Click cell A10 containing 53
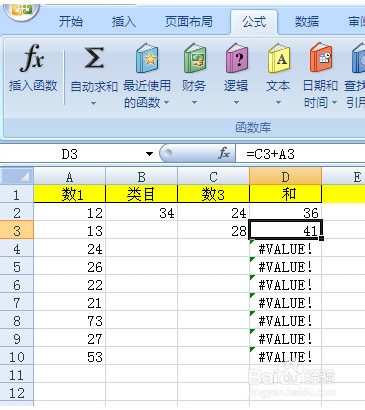Screen dimensions: 365x410 [69, 357]
